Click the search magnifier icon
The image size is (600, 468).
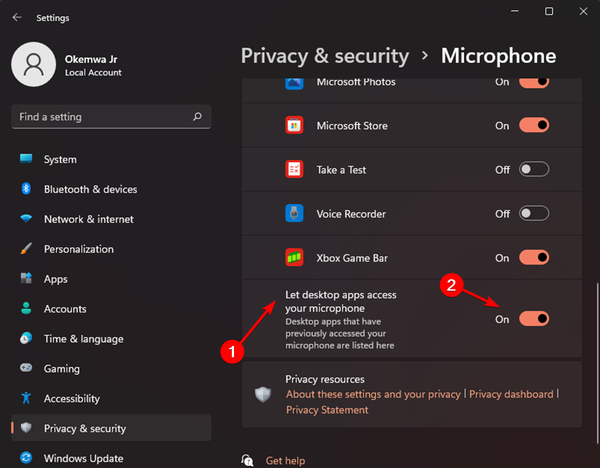(x=198, y=117)
